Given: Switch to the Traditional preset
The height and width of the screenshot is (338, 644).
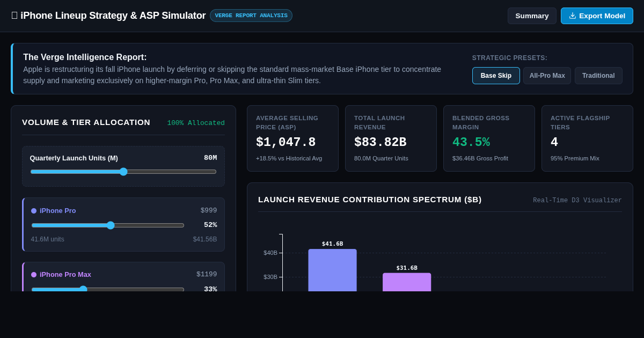Looking at the screenshot, I should [x=598, y=76].
